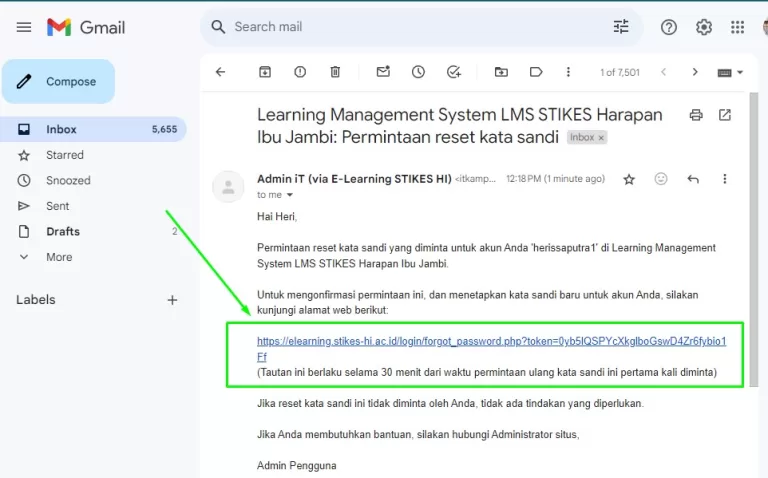Image resolution: width=768 pixels, height=478 pixels.
Task: Open the Inbox folder
Action: [93, 129]
